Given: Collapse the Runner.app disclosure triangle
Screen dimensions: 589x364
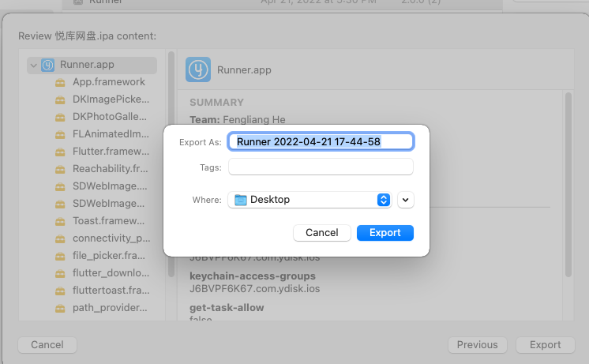Looking at the screenshot, I should [x=33, y=65].
